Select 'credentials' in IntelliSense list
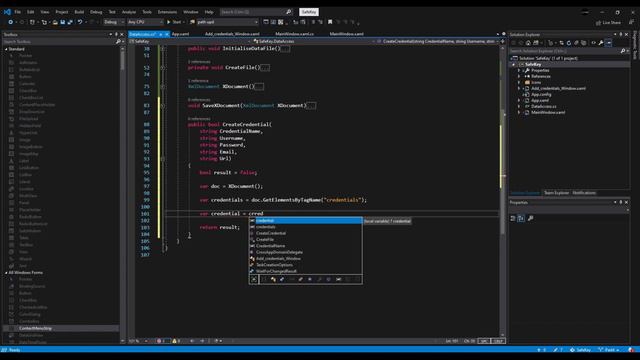 pyautogui.click(x=305, y=227)
